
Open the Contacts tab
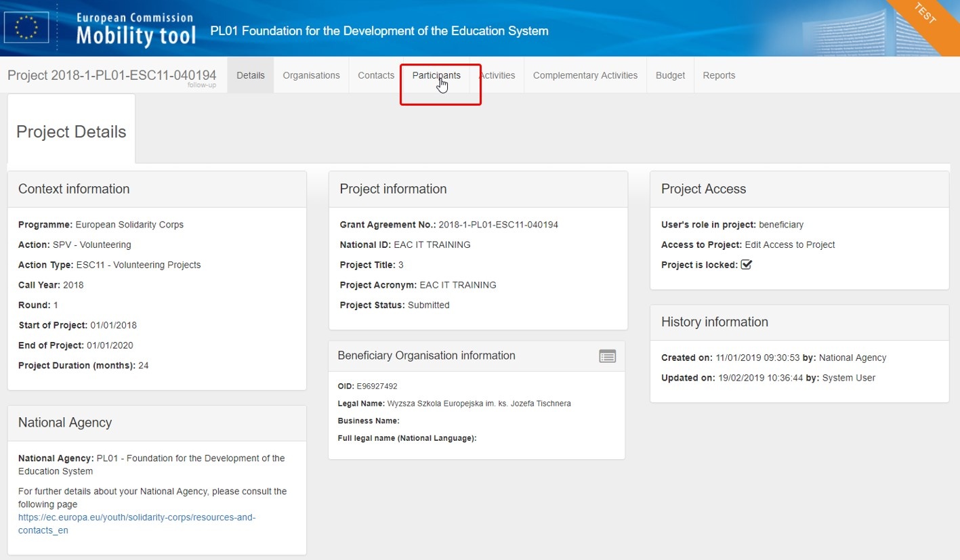(x=376, y=75)
